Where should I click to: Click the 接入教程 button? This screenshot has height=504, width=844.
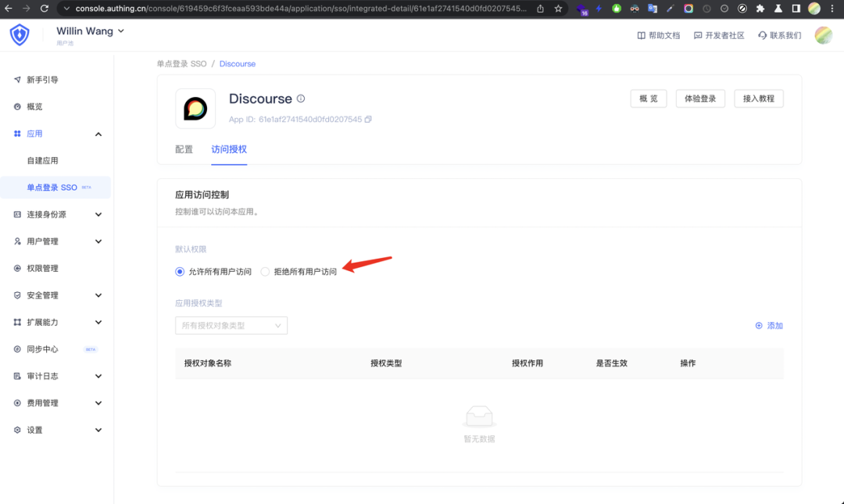758,98
